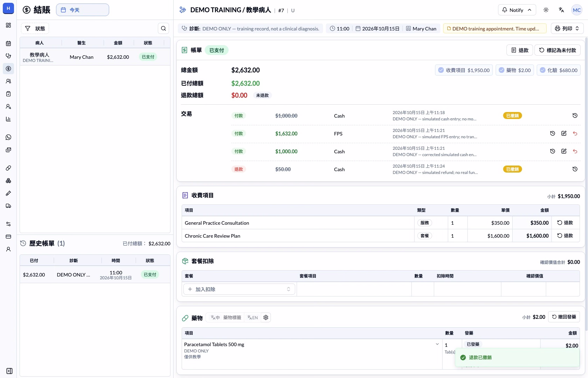Open the language translate icon in header
588x378 pixels.
[x=561, y=10]
